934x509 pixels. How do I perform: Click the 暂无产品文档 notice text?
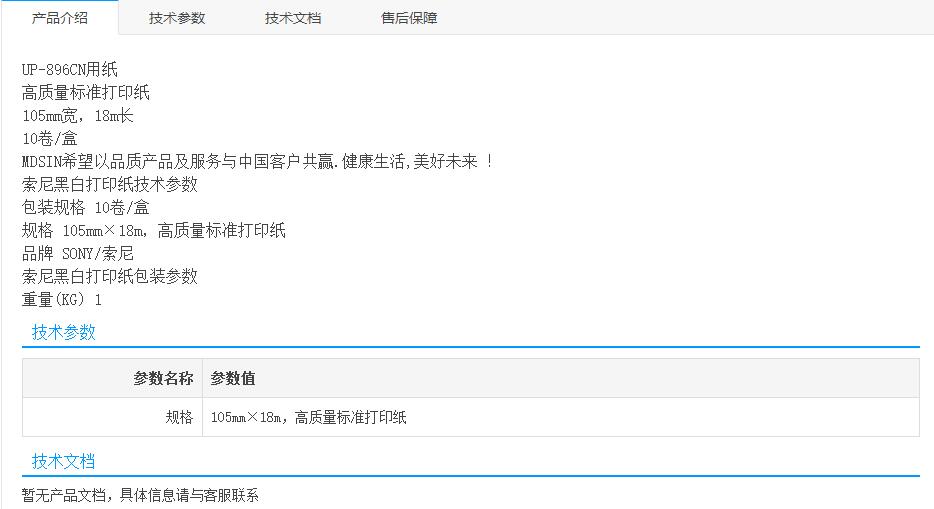point(140,495)
